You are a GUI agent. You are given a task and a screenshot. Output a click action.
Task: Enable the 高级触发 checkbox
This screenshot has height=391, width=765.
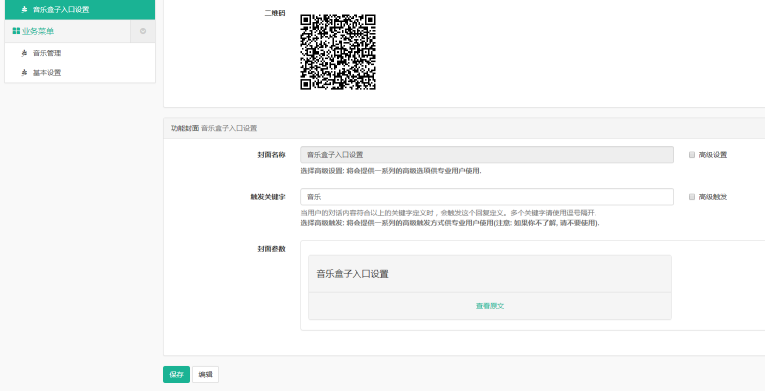[x=692, y=197]
